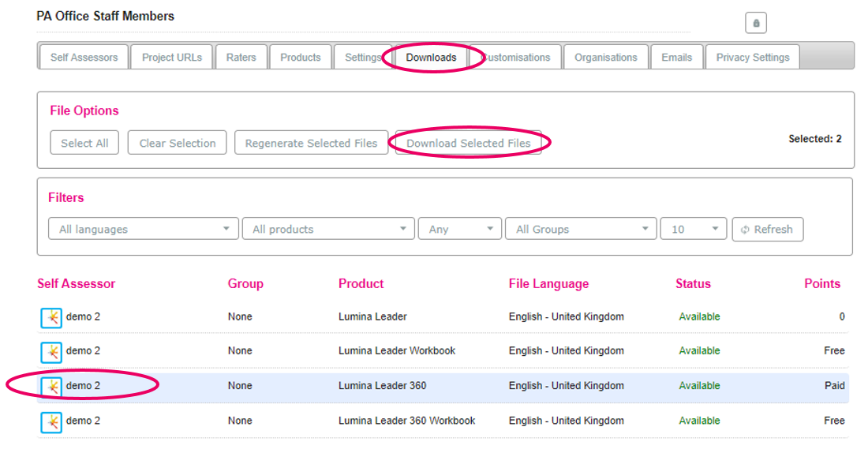The image size is (868, 453).
Task: Open the Customisations tab
Action: 516,57
